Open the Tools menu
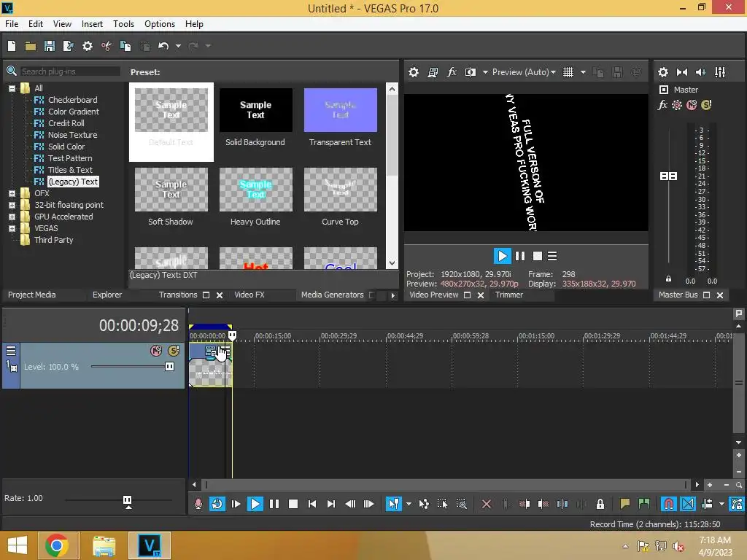 123,24
